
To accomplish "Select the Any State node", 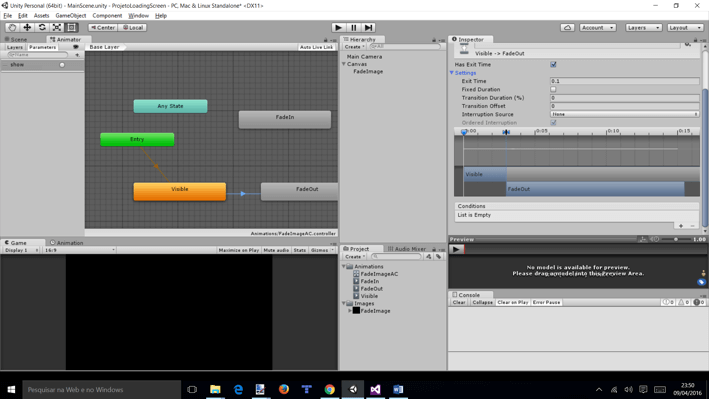I will pos(170,106).
